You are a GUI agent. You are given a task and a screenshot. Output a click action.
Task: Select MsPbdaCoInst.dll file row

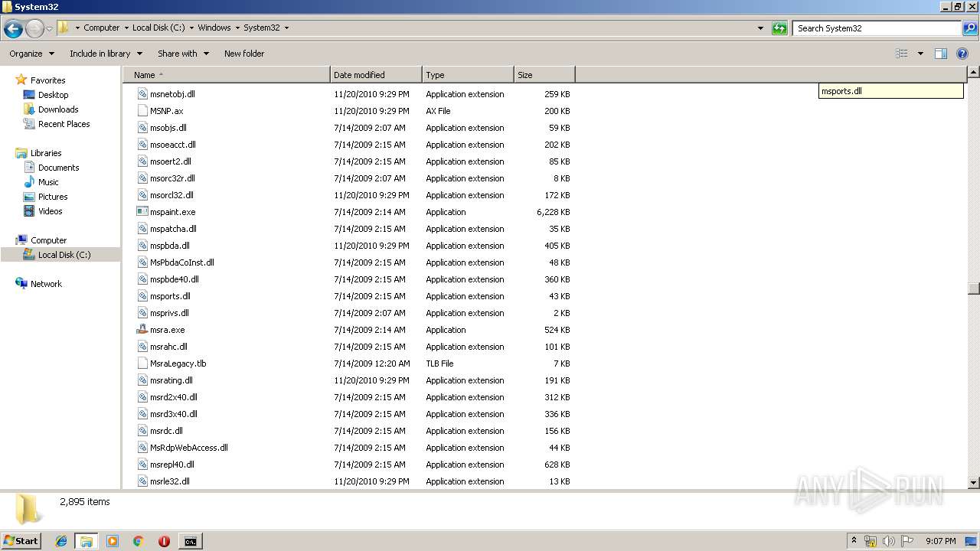[354, 262]
